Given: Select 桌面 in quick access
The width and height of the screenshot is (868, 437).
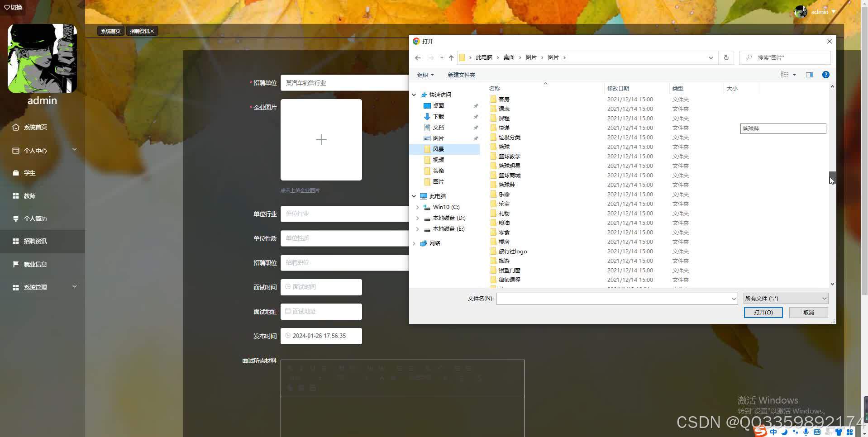Looking at the screenshot, I should [438, 106].
